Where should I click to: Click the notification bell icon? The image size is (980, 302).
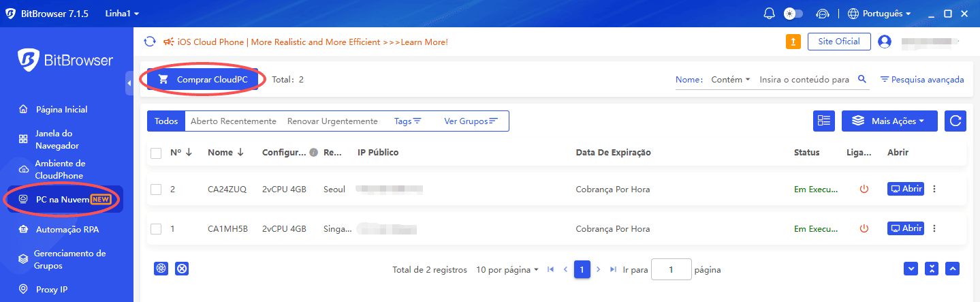(x=770, y=14)
